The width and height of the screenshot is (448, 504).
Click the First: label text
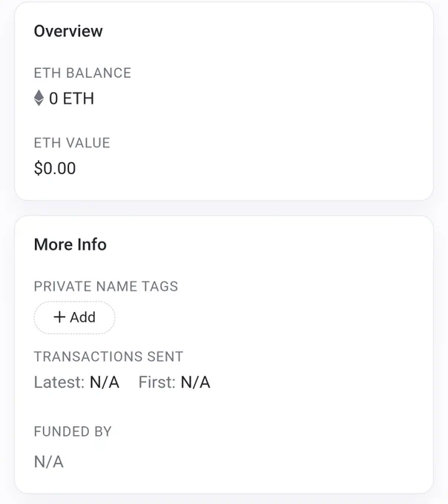[157, 382]
